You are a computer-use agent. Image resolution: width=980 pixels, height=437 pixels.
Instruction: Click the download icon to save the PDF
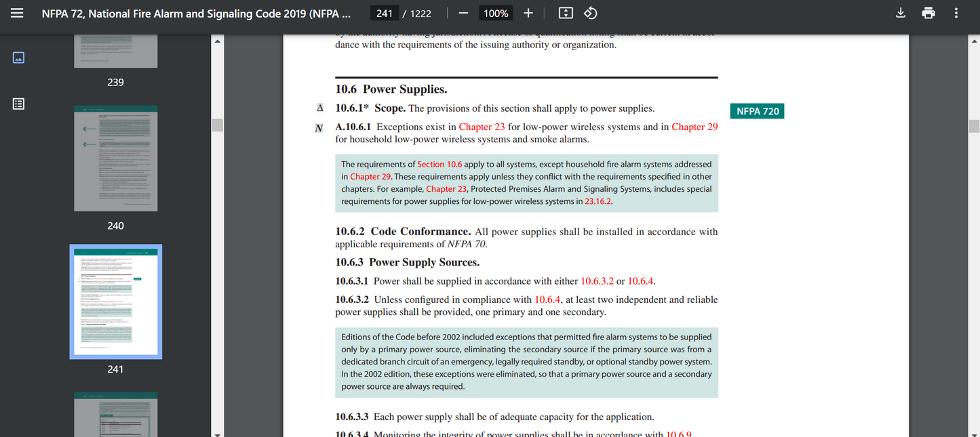point(901,12)
